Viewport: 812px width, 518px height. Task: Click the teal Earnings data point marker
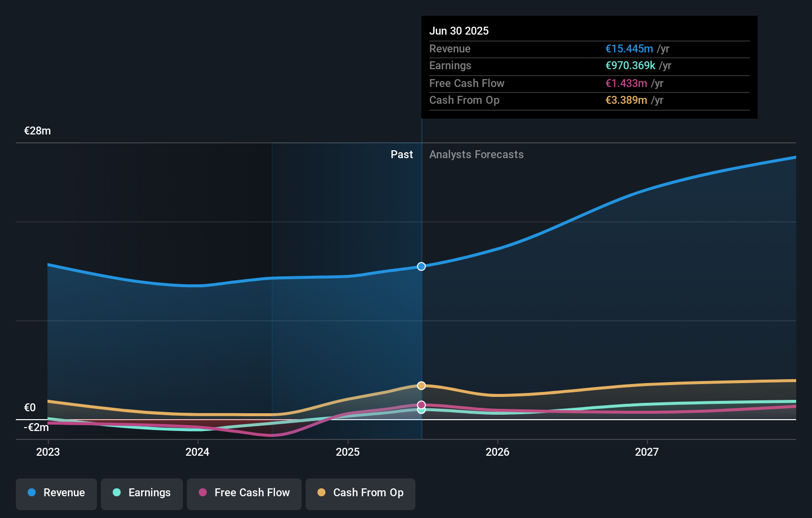tap(421, 410)
